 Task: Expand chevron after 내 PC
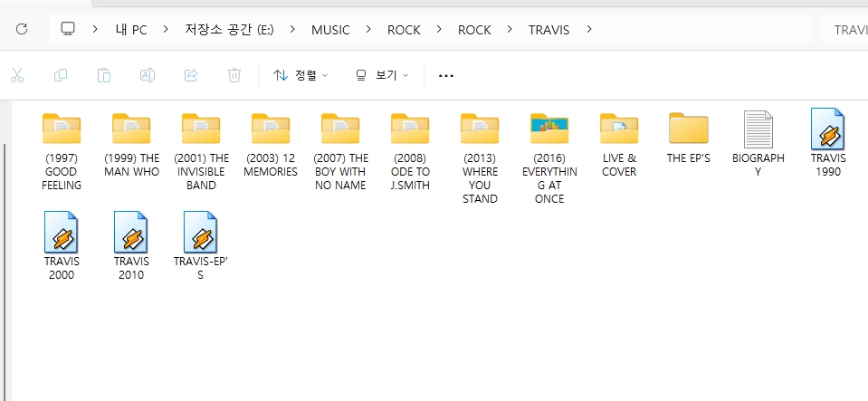coord(166,29)
